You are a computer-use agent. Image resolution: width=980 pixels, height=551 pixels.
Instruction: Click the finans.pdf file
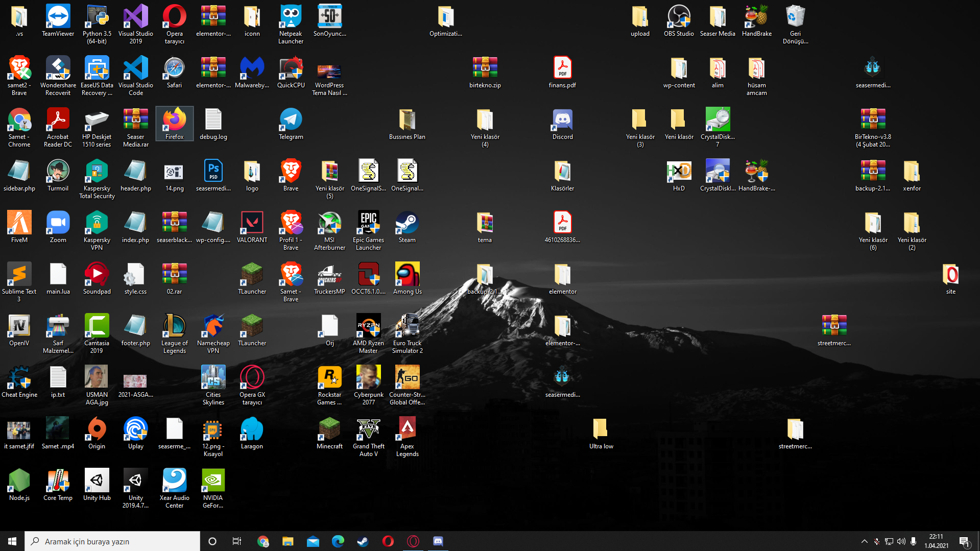click(x=562, y=73)
